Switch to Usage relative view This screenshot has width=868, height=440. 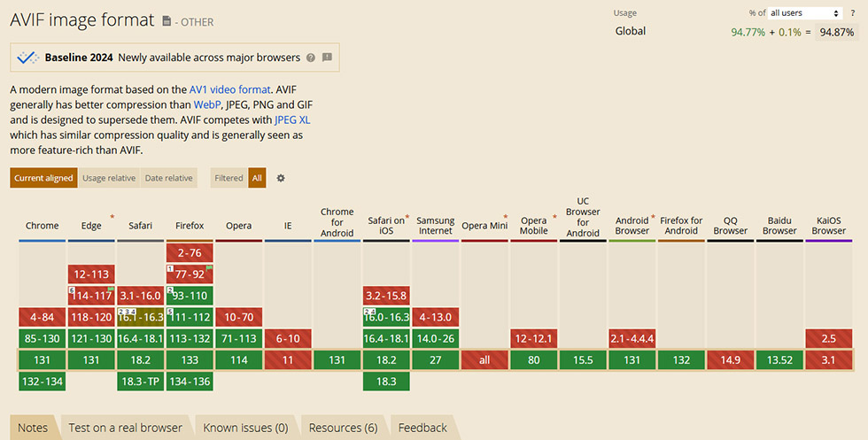tap(109, 178)
